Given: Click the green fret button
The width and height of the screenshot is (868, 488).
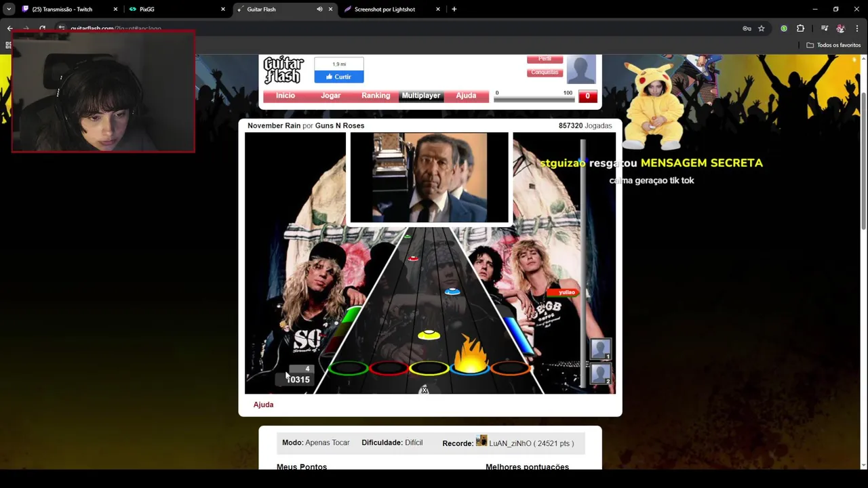Looking at the screenshot, I should 348,369.
